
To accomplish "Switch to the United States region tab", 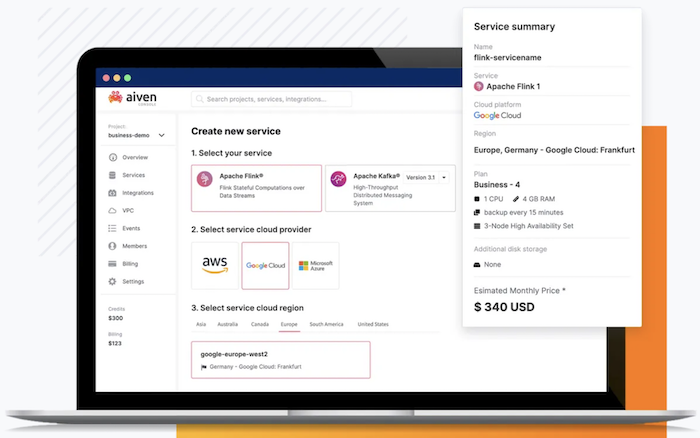I will click(373, 324).
